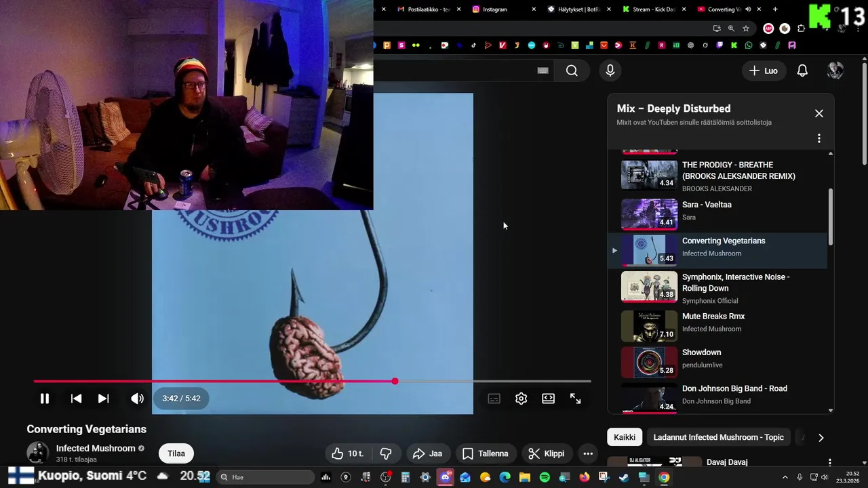Play Sara - Vaeltaa from playlist
The height and width of the screenshot is (488, 868).
coord(719,214)
